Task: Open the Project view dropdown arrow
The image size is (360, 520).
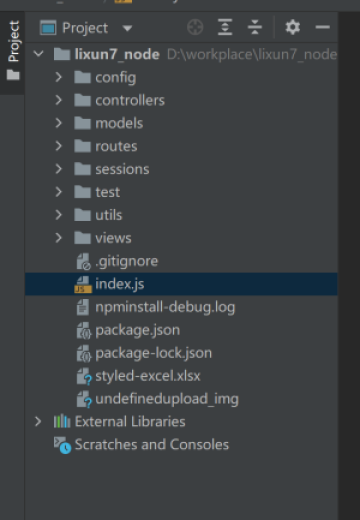Action: point(127,28)
